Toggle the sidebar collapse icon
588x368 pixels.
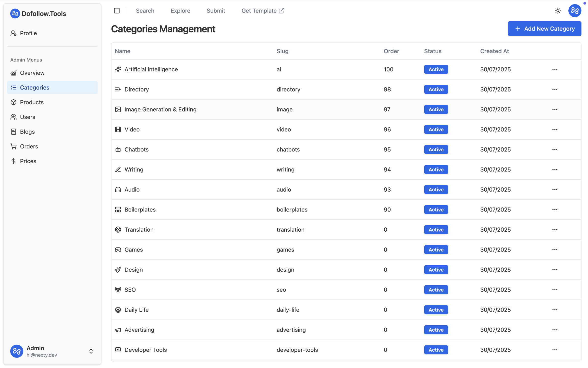(117, 11)
